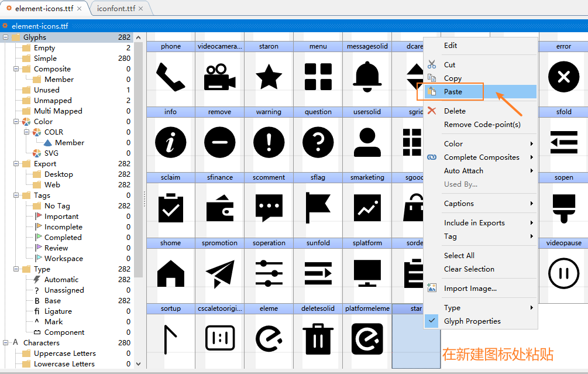Select the paper plane spromotion glyph
This screenshot has height=374, width=588.
click(219, 273)
